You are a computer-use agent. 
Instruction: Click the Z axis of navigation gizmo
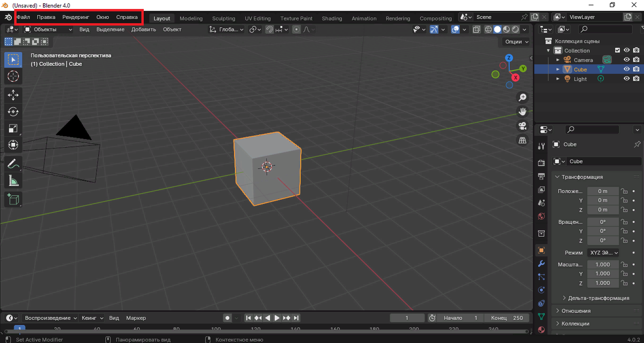(x=509, y=57)
